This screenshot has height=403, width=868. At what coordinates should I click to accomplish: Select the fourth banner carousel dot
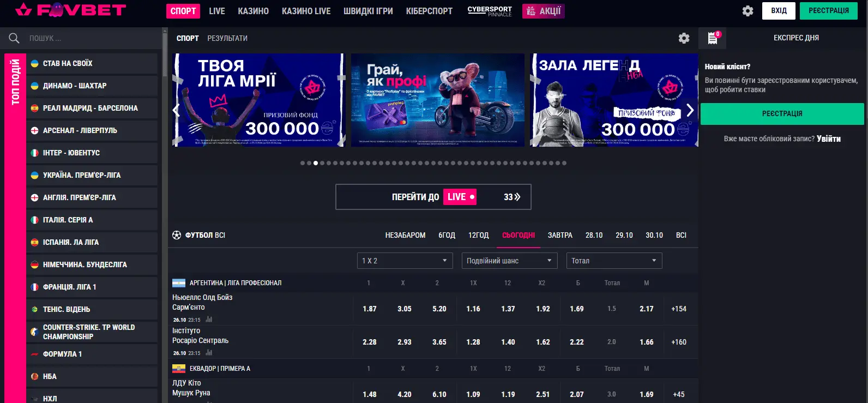pos(322,163)
